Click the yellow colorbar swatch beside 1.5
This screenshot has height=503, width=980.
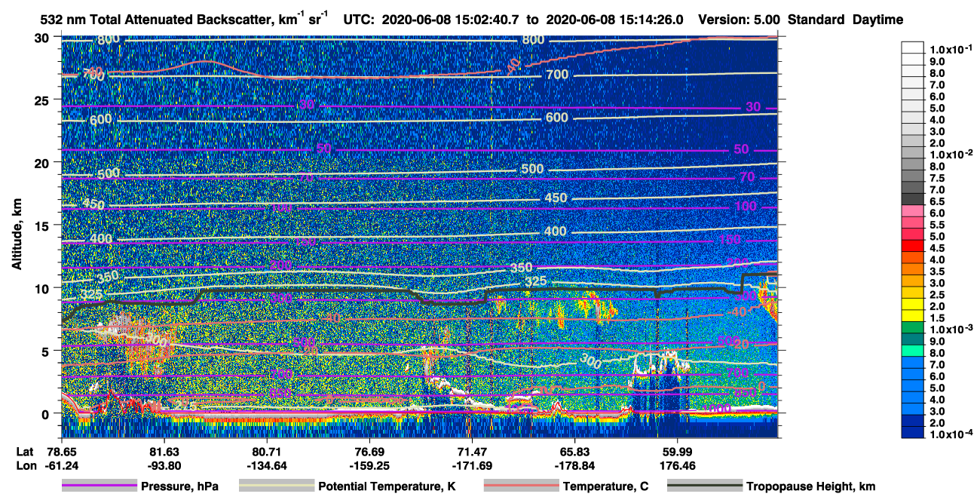click(914, 315)
